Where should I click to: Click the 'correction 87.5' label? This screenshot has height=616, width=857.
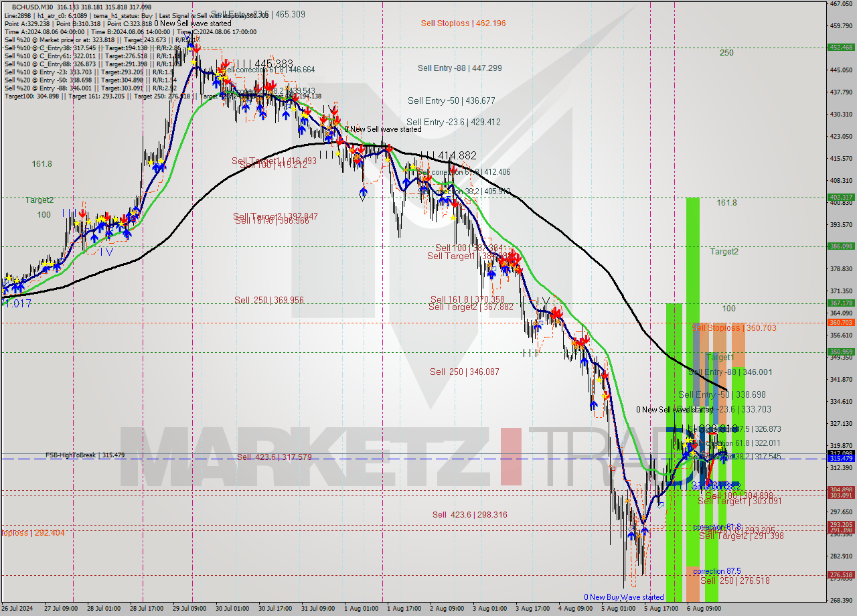click(x=717, y=571)
